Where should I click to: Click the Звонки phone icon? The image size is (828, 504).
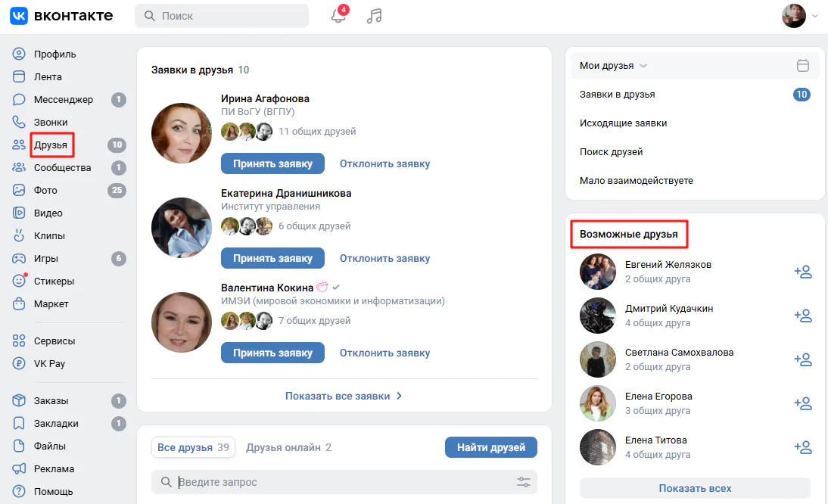point(19,122)
